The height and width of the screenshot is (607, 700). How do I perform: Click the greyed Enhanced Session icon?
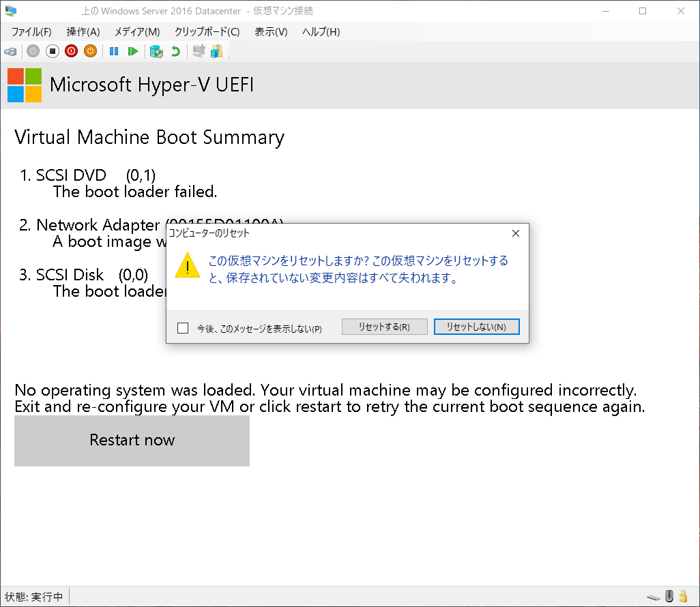(x=199, y=51)
